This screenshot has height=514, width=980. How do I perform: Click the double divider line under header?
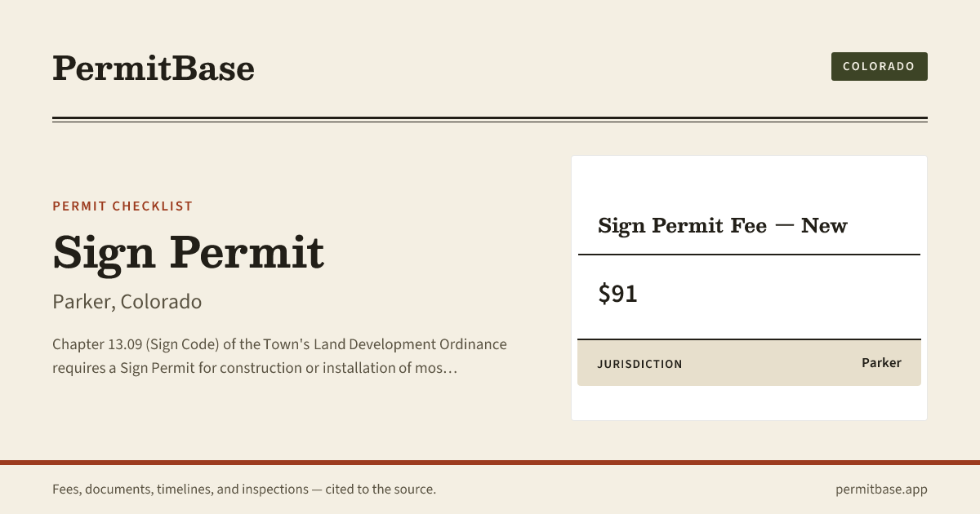490,119
